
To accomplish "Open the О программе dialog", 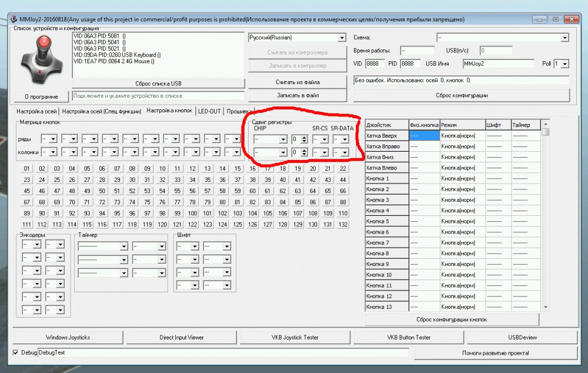I will (x=41, y=96).
